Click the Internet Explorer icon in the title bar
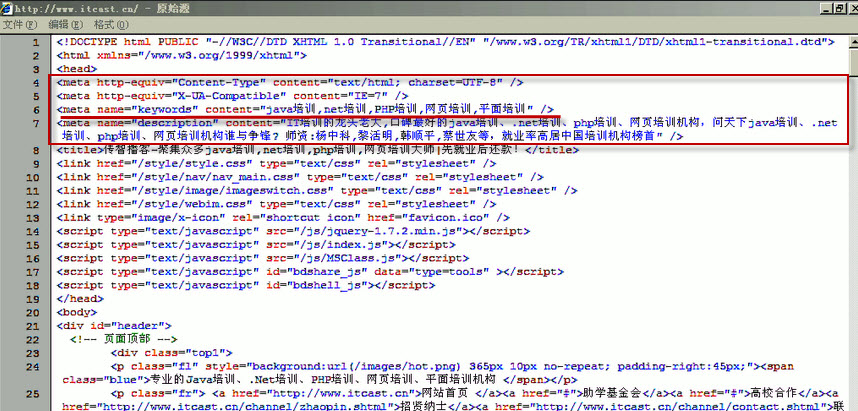This screenshot has width=858, height=411. (x=6, y=8)
